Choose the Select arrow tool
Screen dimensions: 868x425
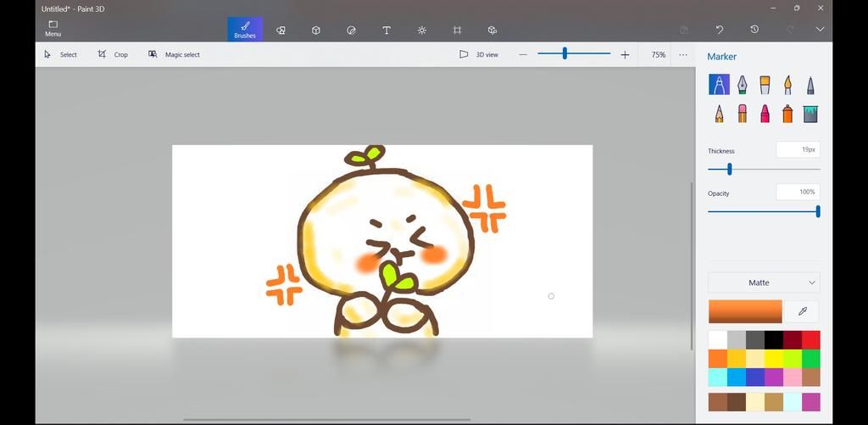point(60,54)
